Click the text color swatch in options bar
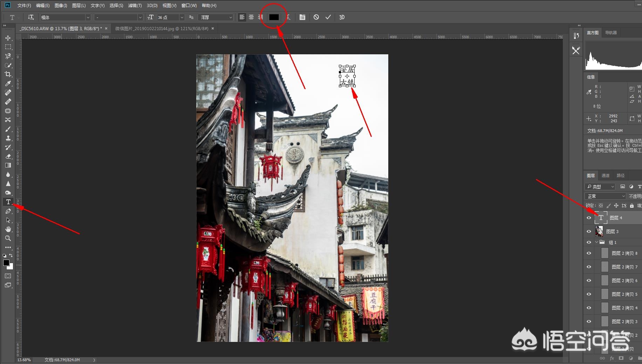The width and height of the screenshot is (642, 364). (274, 17)
